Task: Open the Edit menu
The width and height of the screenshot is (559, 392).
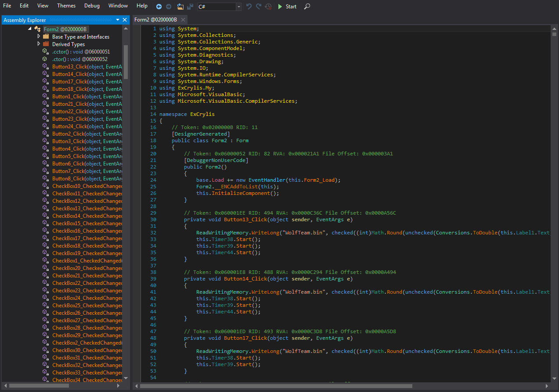Action: tap(24, 6)
